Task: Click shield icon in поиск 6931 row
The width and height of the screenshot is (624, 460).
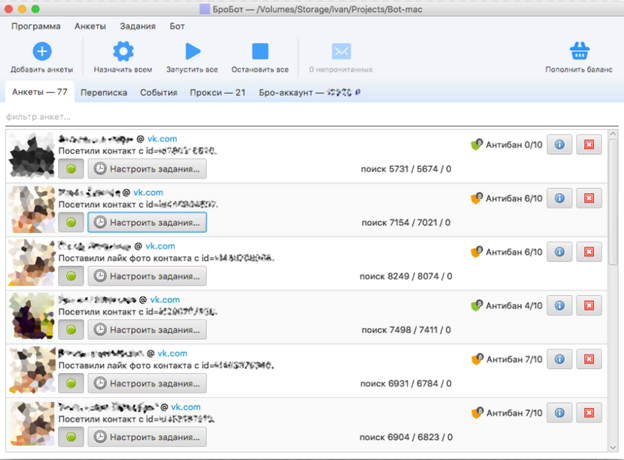Action: point(476,359)
